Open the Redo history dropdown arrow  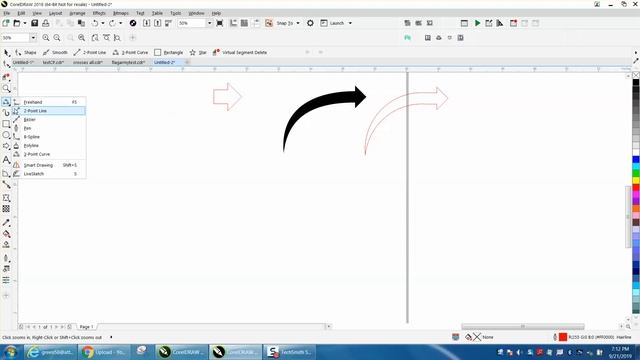pyautogui.click(x=120, y=23)
